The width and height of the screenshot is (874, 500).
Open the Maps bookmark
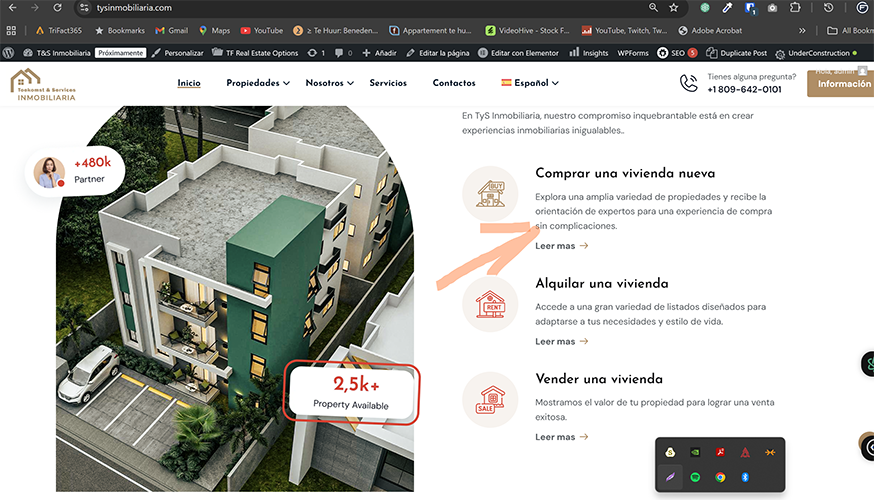pos(215,31)
